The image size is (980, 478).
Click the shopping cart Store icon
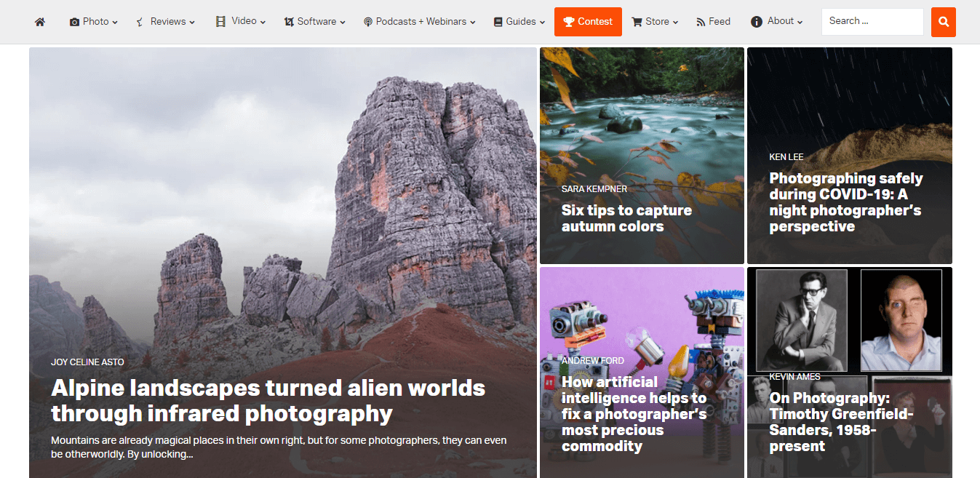coord(637,22)
